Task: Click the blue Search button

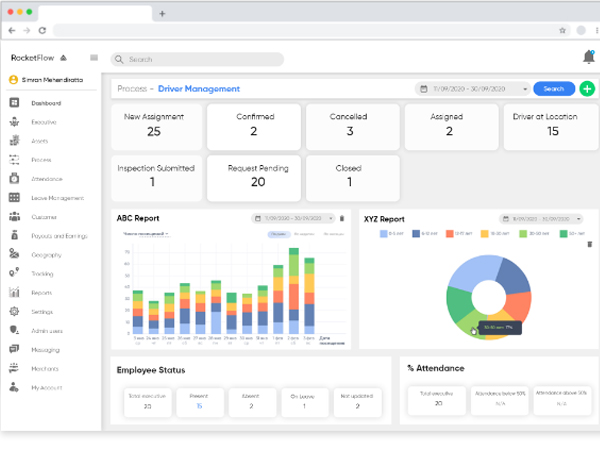Action: [554, 89]
